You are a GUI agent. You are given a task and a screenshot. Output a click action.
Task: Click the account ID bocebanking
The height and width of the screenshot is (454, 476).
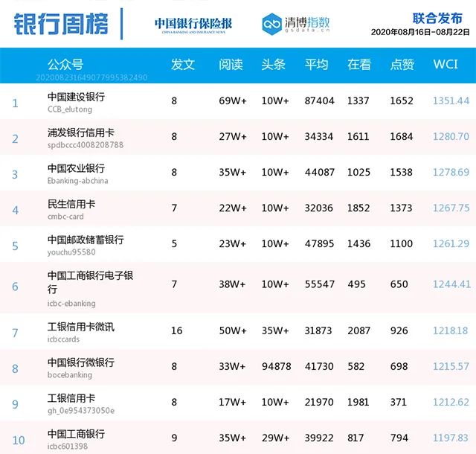point(70,374)
